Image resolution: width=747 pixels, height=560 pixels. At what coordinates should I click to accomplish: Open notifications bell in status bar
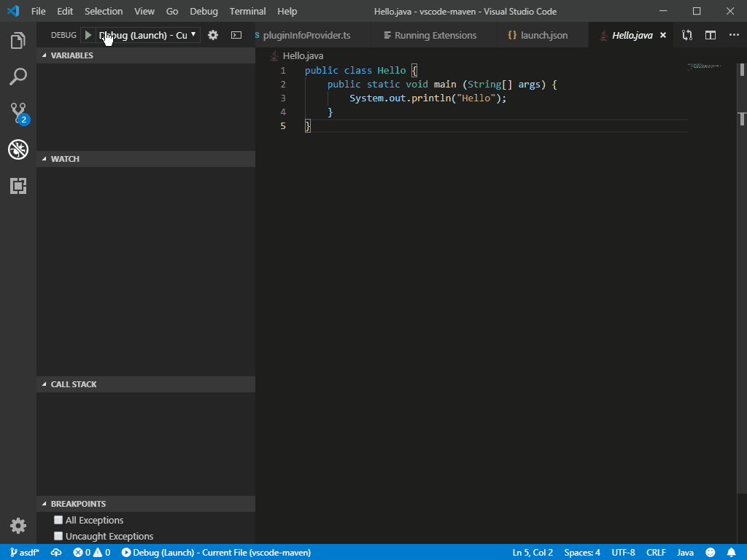[x=731, y=553]
